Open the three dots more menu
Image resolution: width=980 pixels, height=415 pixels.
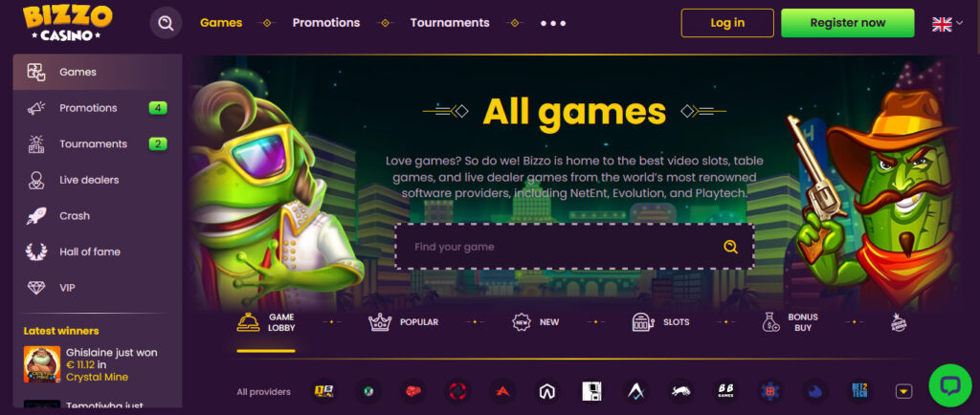(x=553, y=24)
